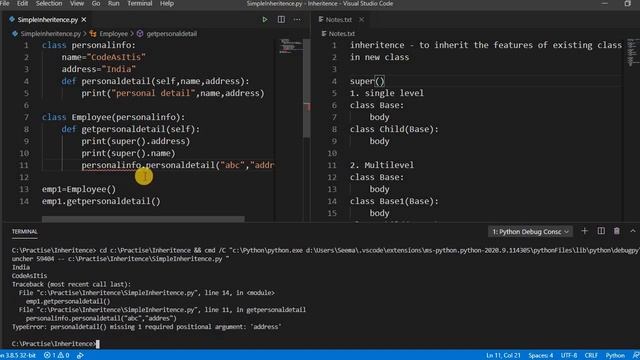Click the errors and warnings status item

click(56, 356)
